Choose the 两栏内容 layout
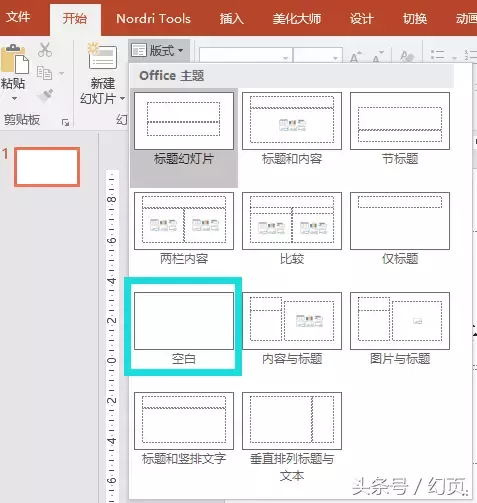This screenshot has height=503, width=477. 184,229
